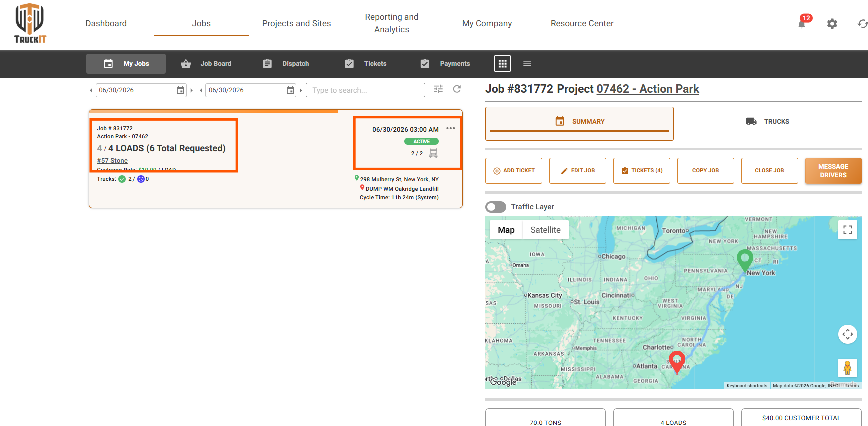
Task: Activate the Street View pegman
Action: (848, 368)
